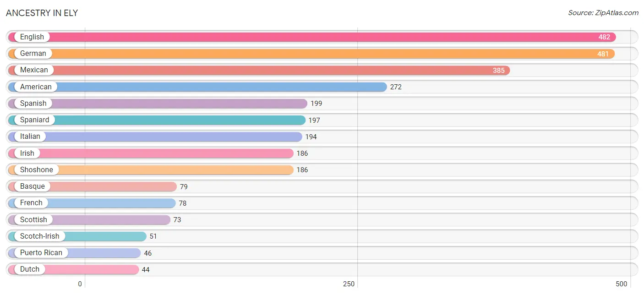
Task: Select the pink Irish bar
Action: pyautogui.click(x=151, y=153)
